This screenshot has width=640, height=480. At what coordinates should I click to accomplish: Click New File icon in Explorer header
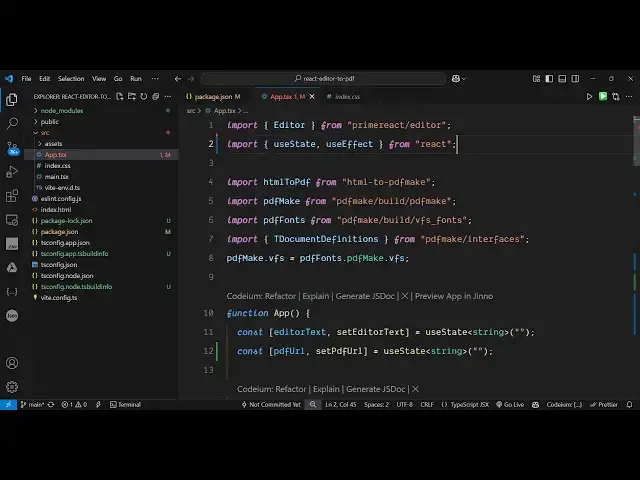point(120,97)
